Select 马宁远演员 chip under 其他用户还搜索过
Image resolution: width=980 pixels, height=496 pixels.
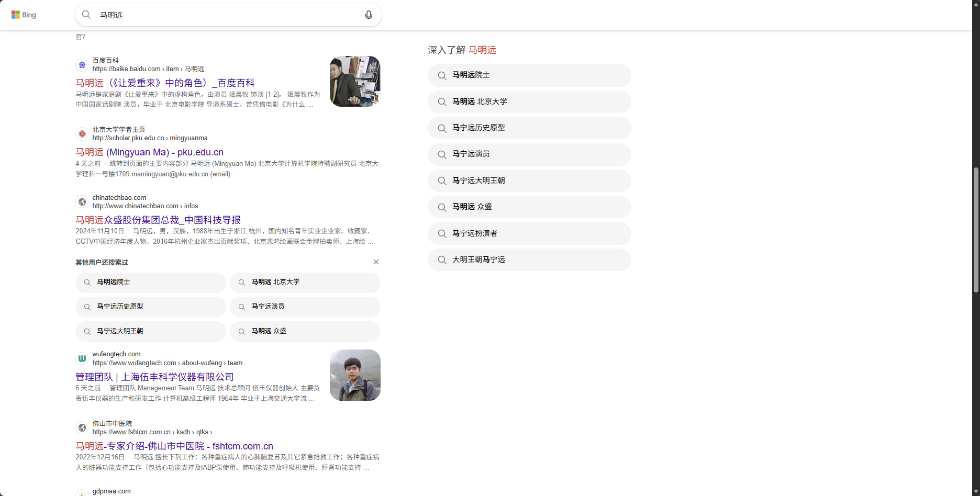[x=305, y=307]
